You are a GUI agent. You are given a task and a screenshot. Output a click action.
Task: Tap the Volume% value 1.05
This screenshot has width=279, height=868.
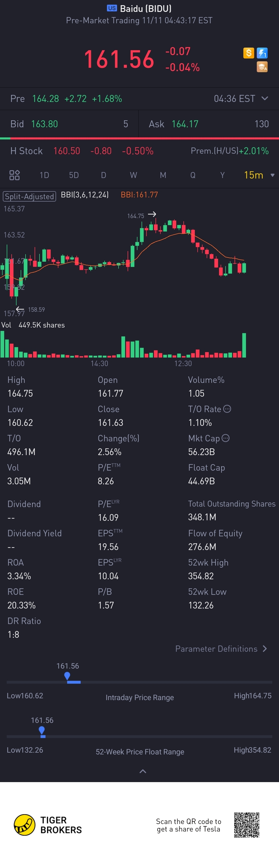[196, 393]
